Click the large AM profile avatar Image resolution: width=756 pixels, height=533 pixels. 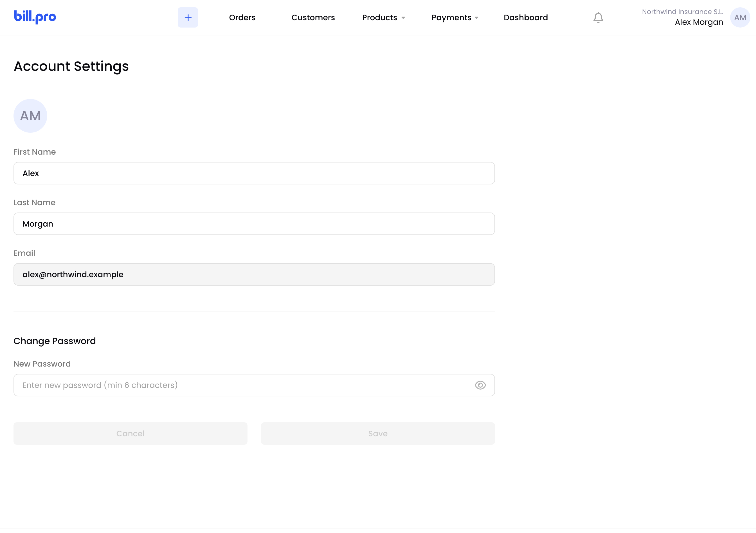(x=30, y=116)
